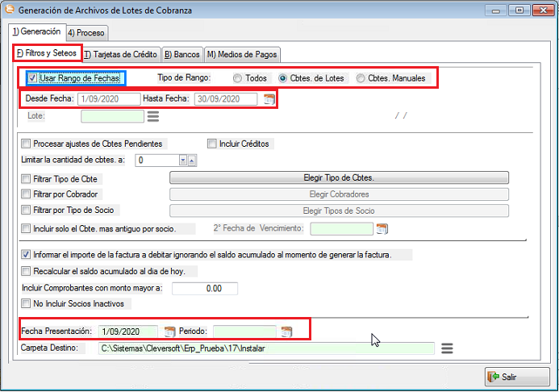Select Cbtes. Manuales radio button
This screenshot has height=392, width=559.
(360, 79)
